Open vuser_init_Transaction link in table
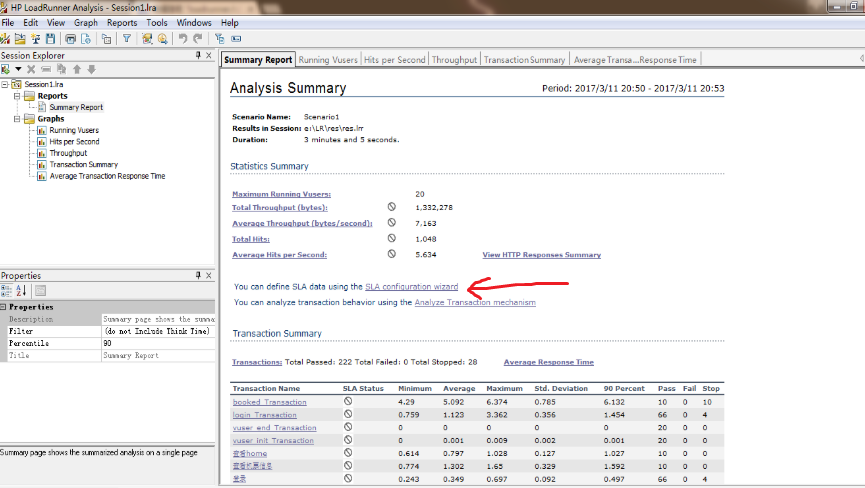 tap(273, 441)
